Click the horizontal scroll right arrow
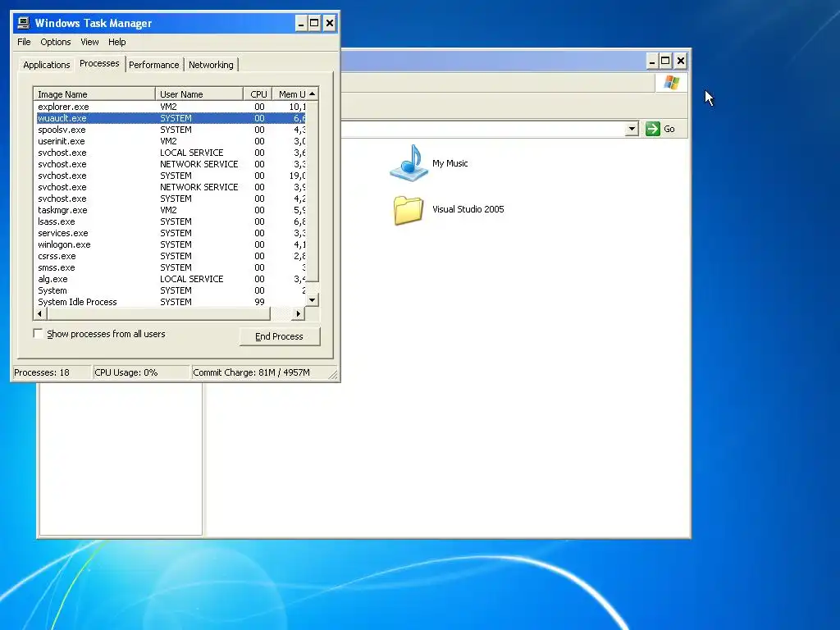Image resolution: width=840 pixels, height=630 pixels. pos(299,313)
